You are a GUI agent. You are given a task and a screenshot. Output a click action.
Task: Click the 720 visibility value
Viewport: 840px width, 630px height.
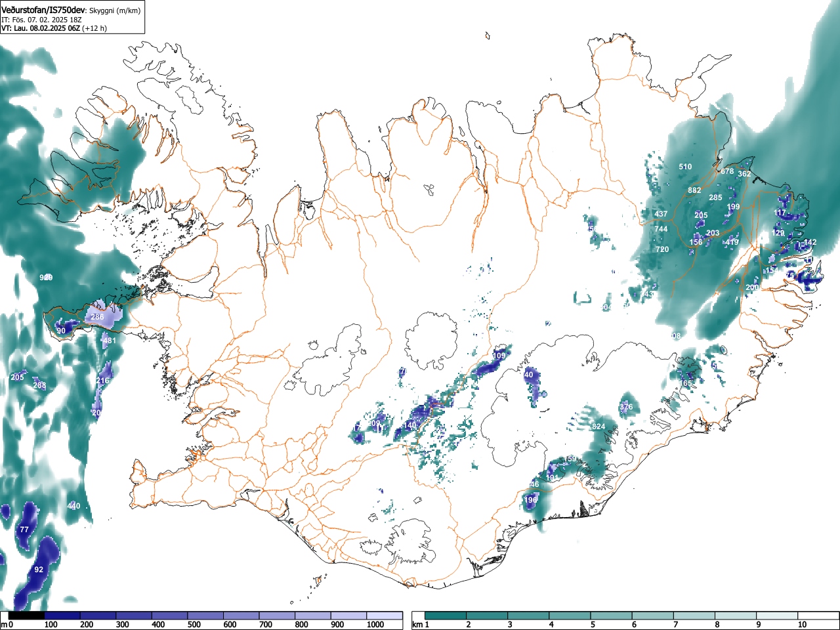click(662, 249)
